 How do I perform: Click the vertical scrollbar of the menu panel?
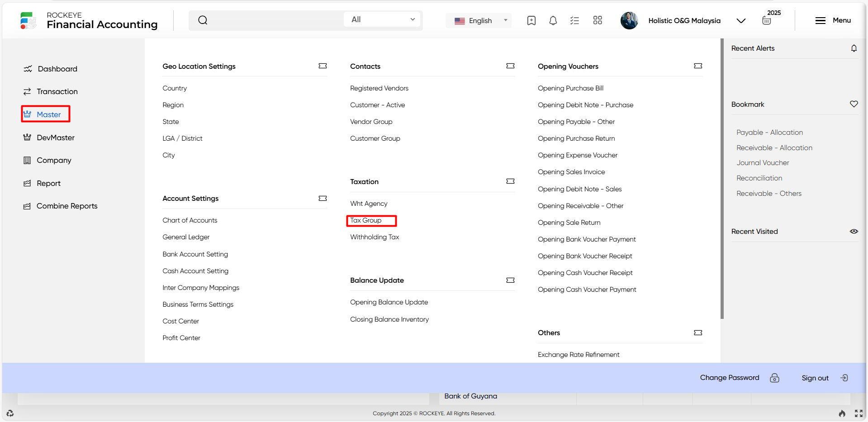[x=722, y=179]
